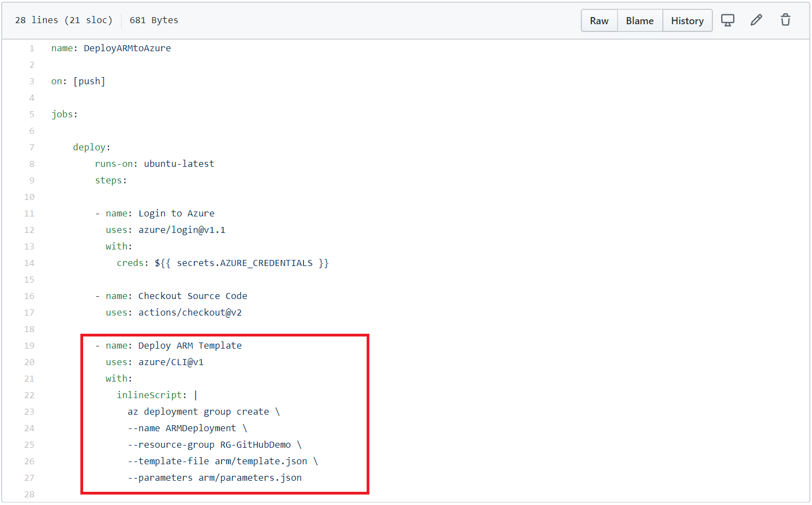
Task: Edit the file with the pencil icon
Action: click(x=756, y=20)
